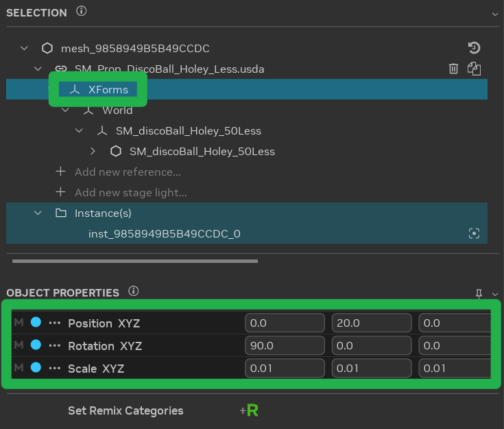Select the World tree item
This screenshot has height=429, width=504.
[117, 111]
